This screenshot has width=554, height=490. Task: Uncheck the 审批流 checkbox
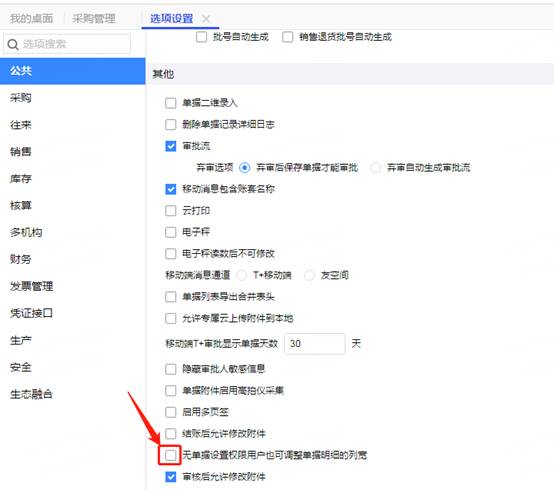tap(171, 146)
